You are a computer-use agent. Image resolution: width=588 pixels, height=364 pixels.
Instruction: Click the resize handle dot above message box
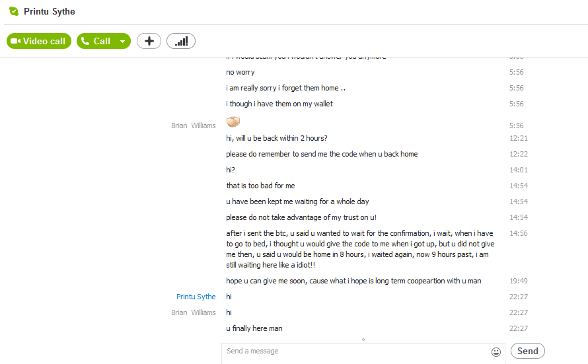click(x=363, y=340)
